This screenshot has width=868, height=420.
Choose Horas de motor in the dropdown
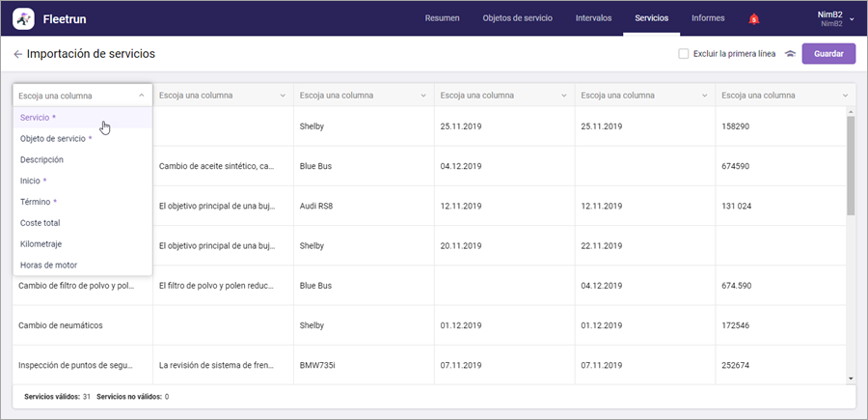coord(48,266)
